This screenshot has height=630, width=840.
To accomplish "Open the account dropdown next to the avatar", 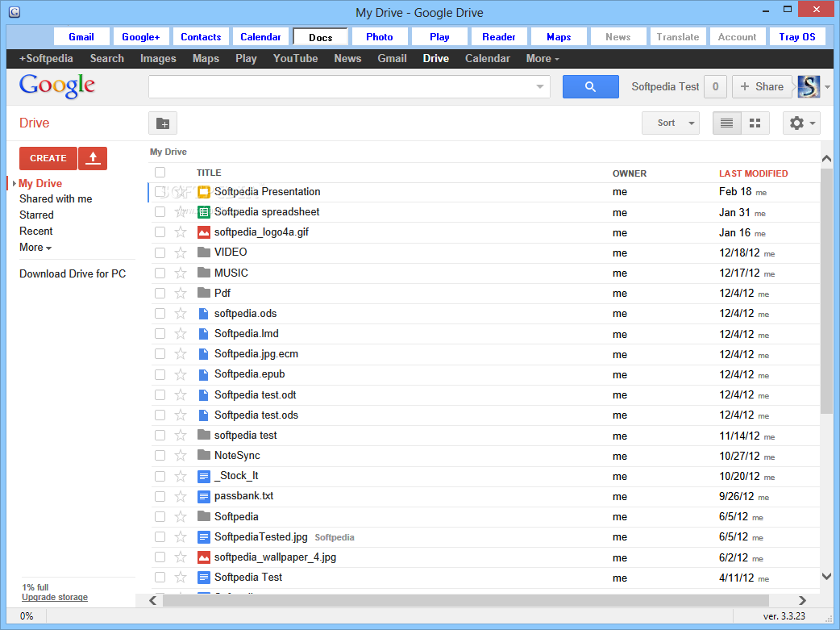I will click(x=828, y=87).
